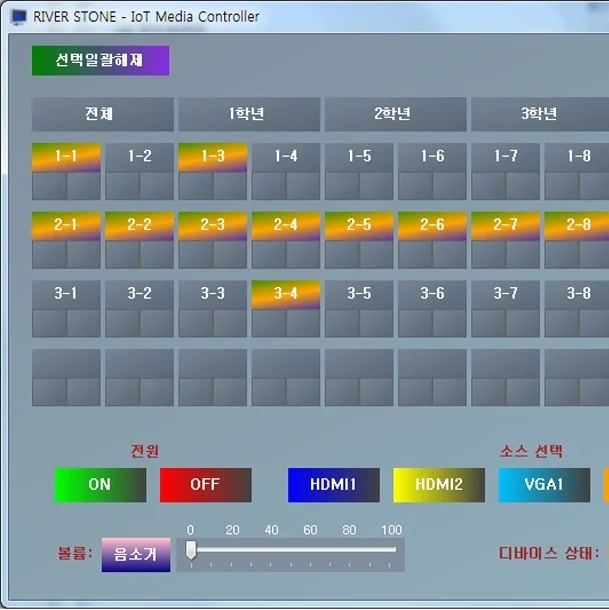Select classroom 3-6

point(432,294)
